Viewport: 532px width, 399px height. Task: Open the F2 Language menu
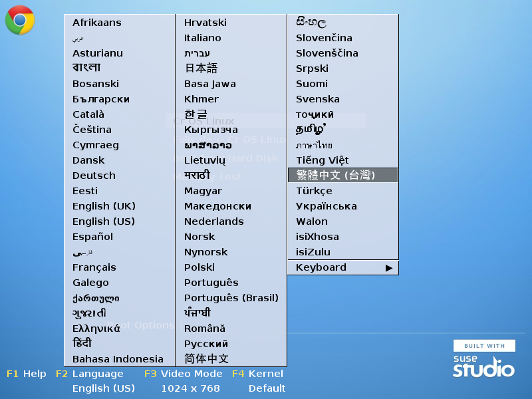point(90,374)
